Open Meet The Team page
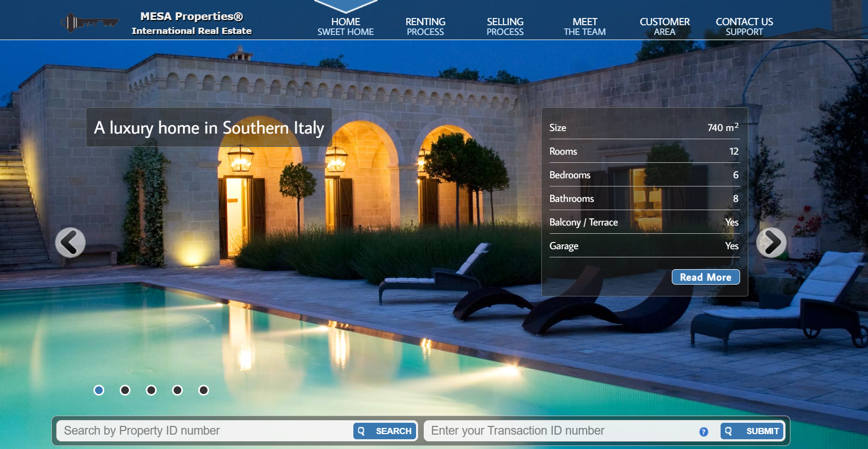The width and height of the screenshot is (868, 449). pyautogui.click(x=584, y=27)
